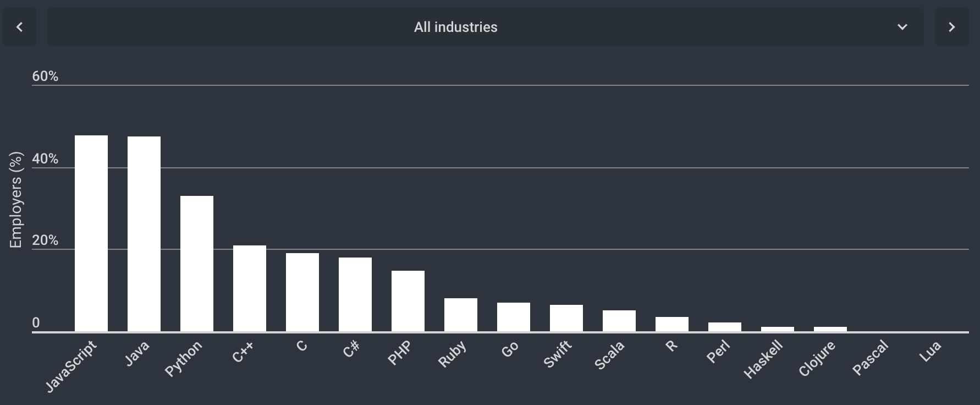980x405 pixels.
Task: Select the C++ bar in the chart
Action: tap(250, 288)
